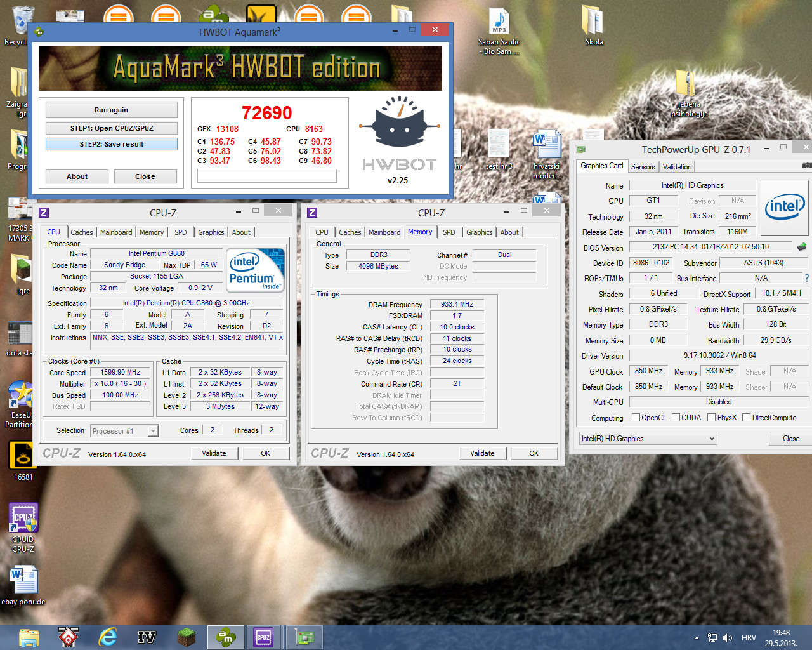Click the Close button in Aquamark

[x=145, y=176]
